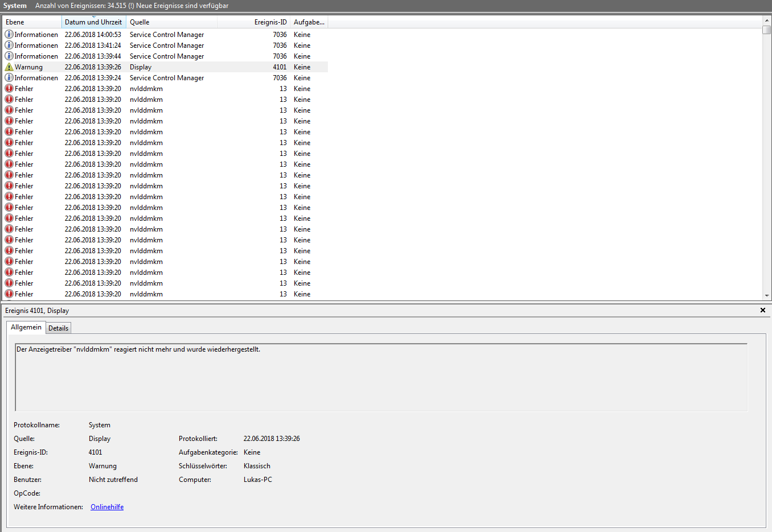Switch to the Allgemein tab
Image resolution: width=772 pixels, height=532 pixels.
[x=26, y=327]
